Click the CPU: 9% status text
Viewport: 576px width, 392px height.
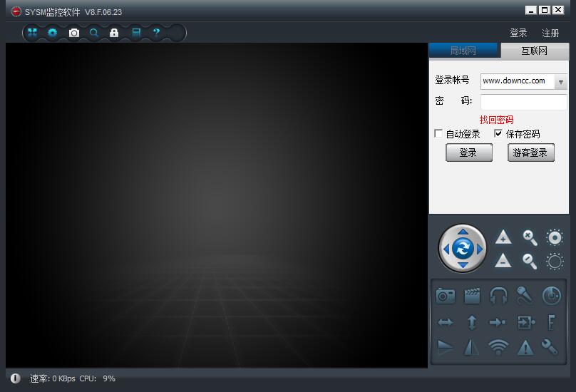point(98,378)
